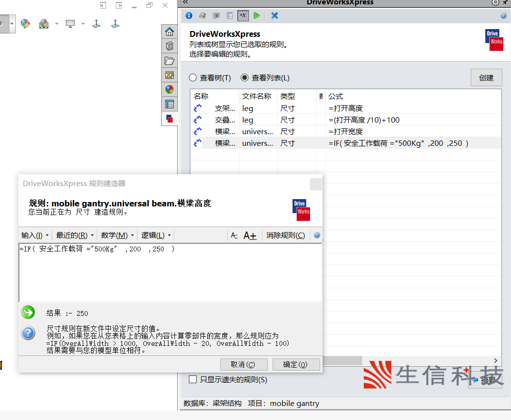Click the rules list horizontal scrollbar thumb
511x420 pixels.
click(342, 360)
